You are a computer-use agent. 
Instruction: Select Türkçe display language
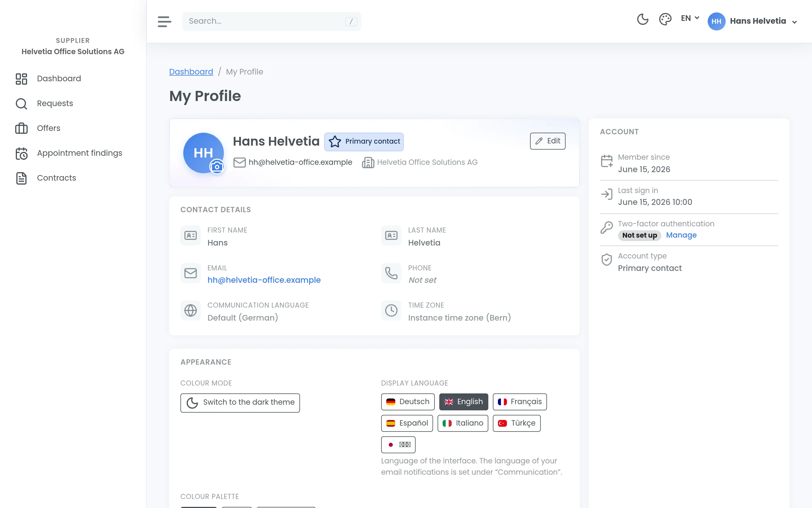pos(517,423)
